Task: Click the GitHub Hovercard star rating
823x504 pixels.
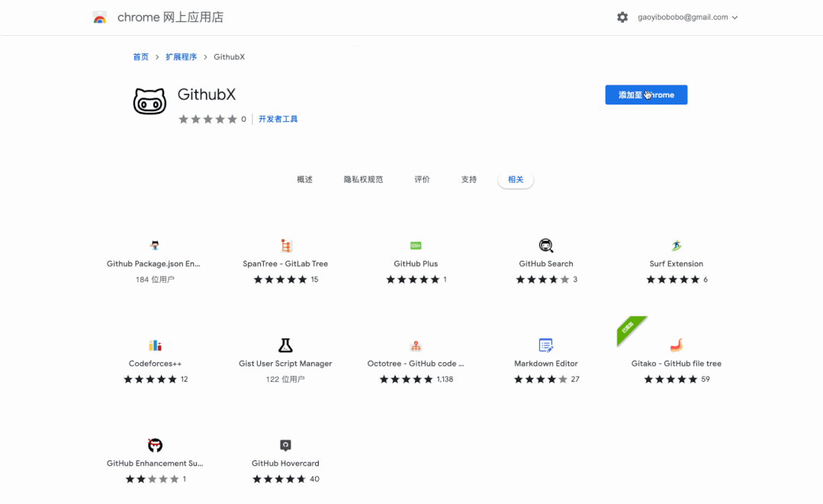Action: pos(278,479)
